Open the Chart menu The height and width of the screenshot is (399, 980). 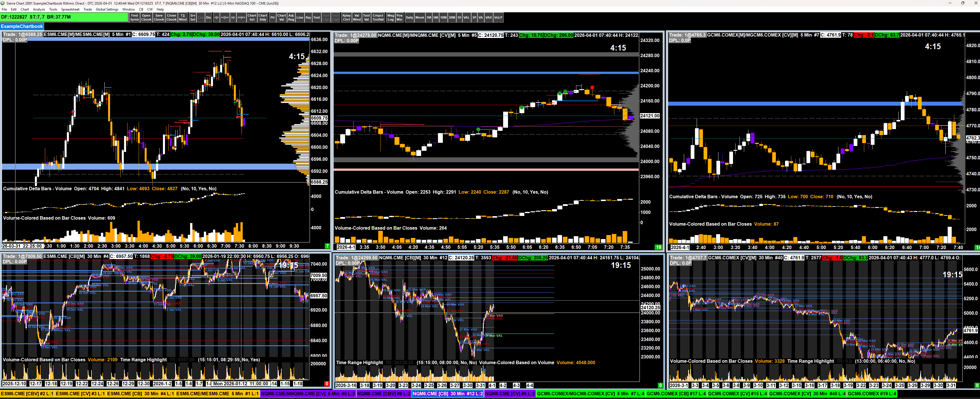[x=25, y=9]
